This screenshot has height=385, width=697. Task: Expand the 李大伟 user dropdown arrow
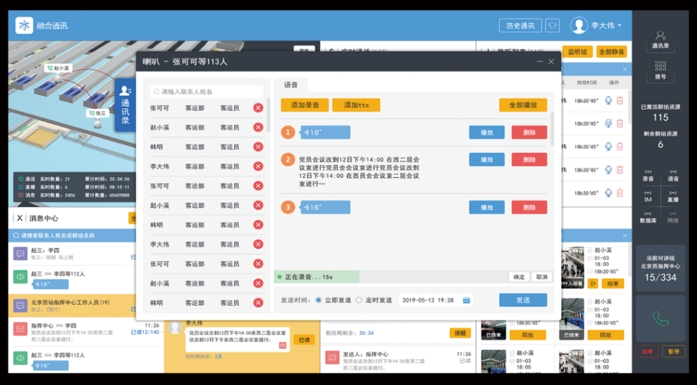tap(619, 26)
